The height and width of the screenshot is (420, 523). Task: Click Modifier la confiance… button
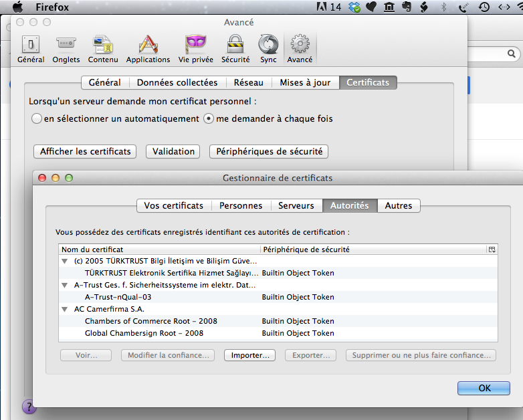point(168,355)
